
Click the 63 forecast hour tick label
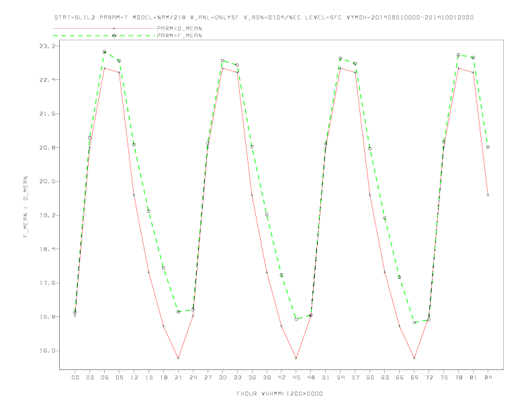[x=385, y=377]
